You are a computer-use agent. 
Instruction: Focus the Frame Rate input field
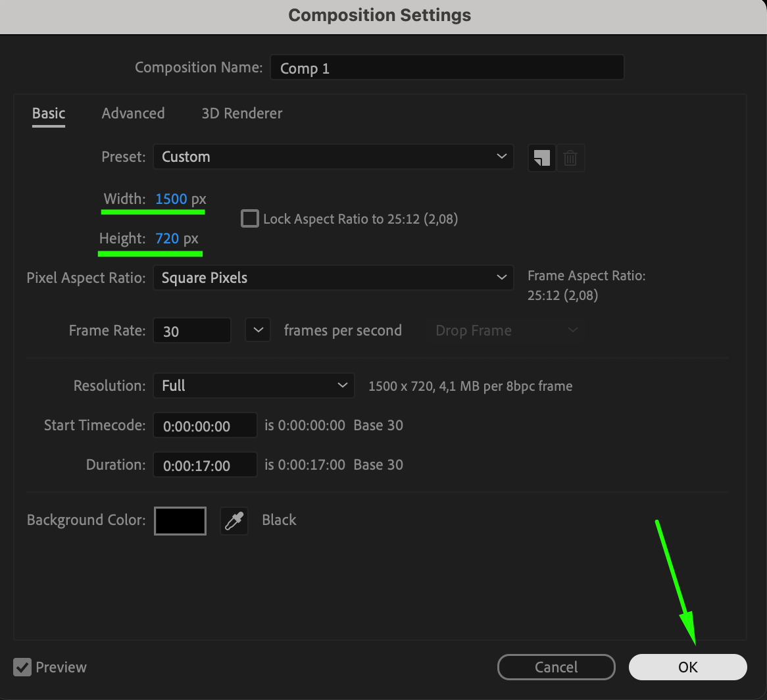tap(192, 331)
